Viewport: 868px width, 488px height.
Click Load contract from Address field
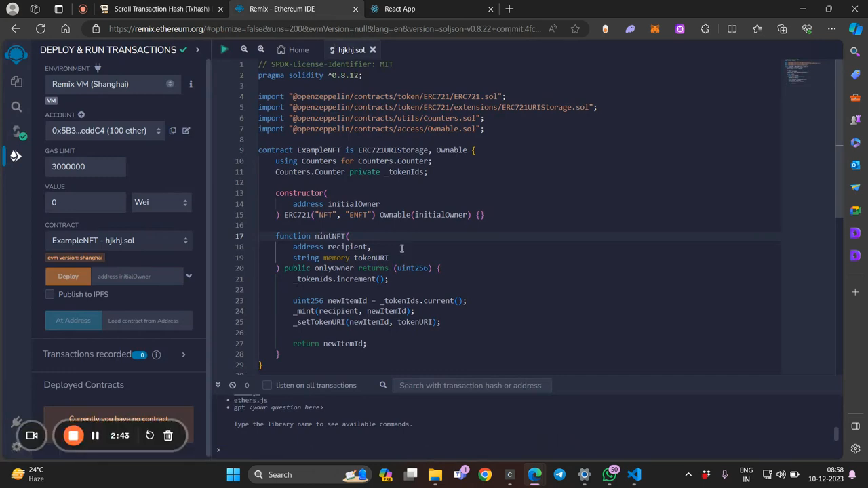coord(147,321)
